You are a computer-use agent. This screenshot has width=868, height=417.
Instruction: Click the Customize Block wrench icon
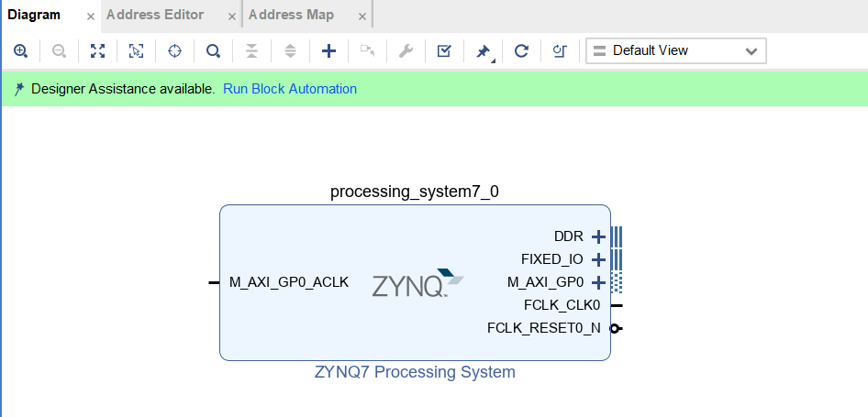coord(406,51)
